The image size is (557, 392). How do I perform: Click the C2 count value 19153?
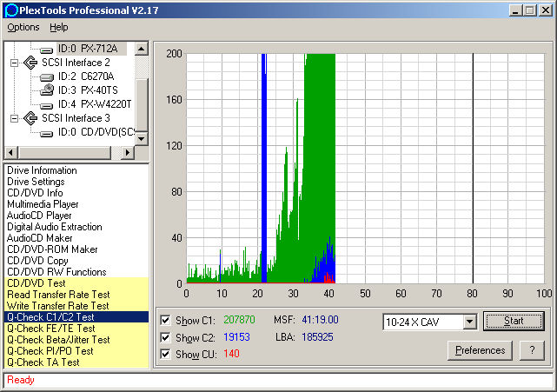tap(236, 337)
